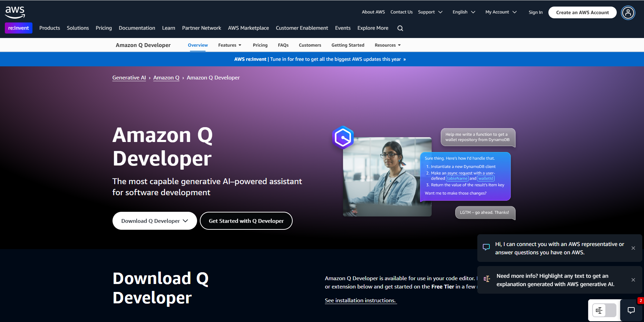This screenshot has width=644, height=322.
Task: Open the Download Q Developer dropdown
Action: [x=155, y=221]
